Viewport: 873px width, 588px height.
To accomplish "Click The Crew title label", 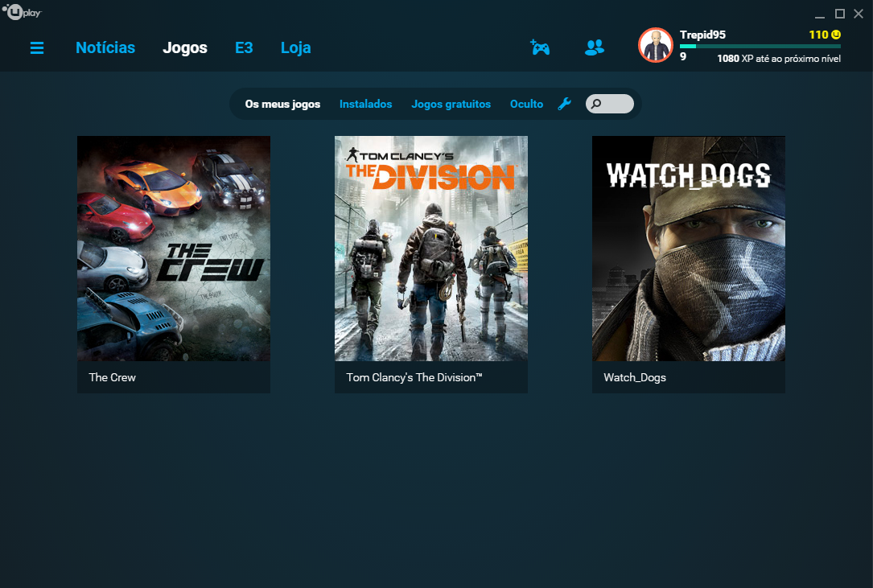I will coord(113,377).
